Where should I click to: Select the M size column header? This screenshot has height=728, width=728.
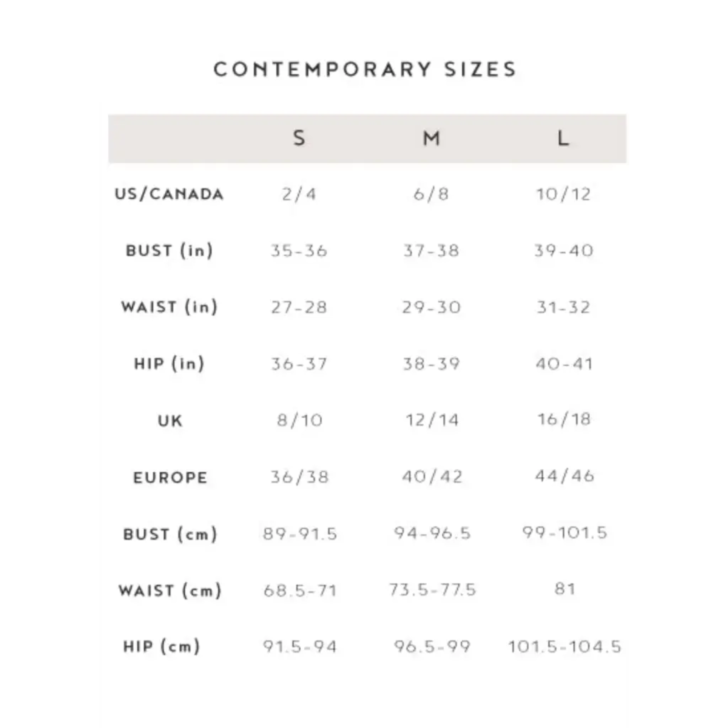click(431, 138)
